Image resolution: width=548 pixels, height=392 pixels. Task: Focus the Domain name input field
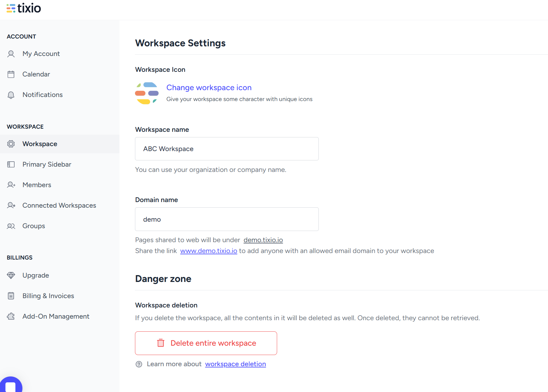pyautogui.click(x=227, y=219)
